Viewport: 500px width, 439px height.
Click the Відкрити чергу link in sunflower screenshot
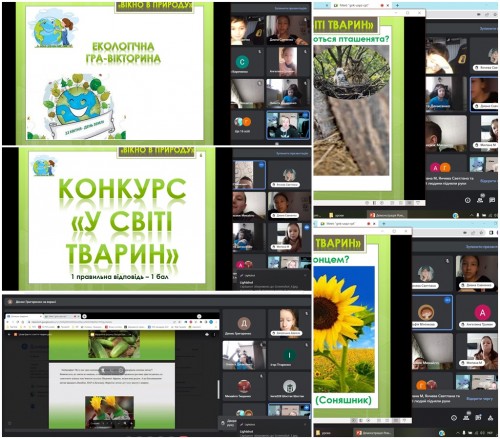[x=479, y=399]
